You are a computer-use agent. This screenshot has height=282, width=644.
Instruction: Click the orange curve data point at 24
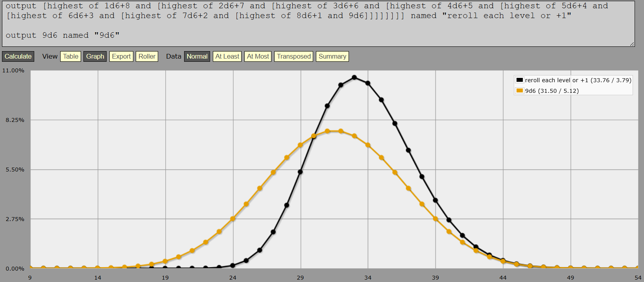click(233, 219)
